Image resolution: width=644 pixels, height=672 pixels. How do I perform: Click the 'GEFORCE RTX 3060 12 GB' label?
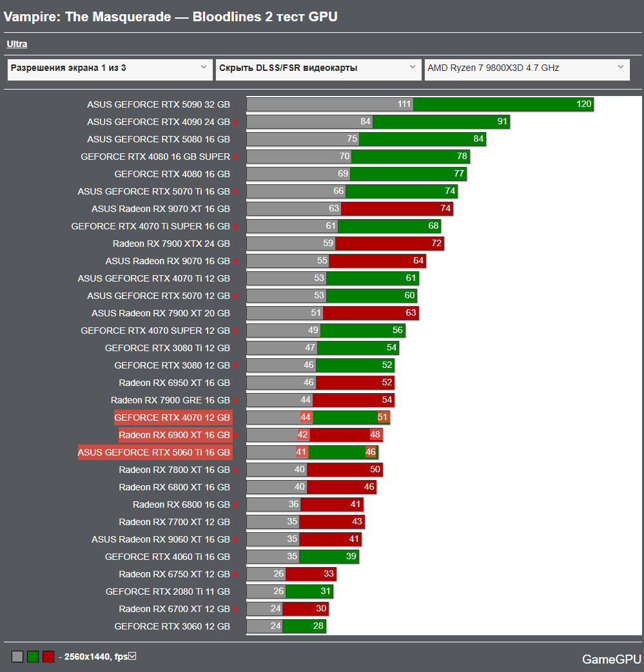pos(172,626)
